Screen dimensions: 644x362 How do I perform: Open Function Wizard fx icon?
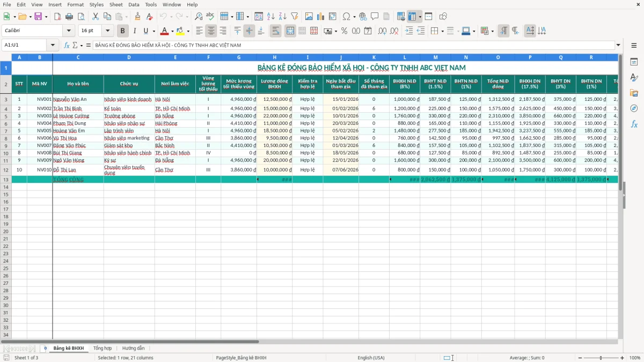[67, 45]
